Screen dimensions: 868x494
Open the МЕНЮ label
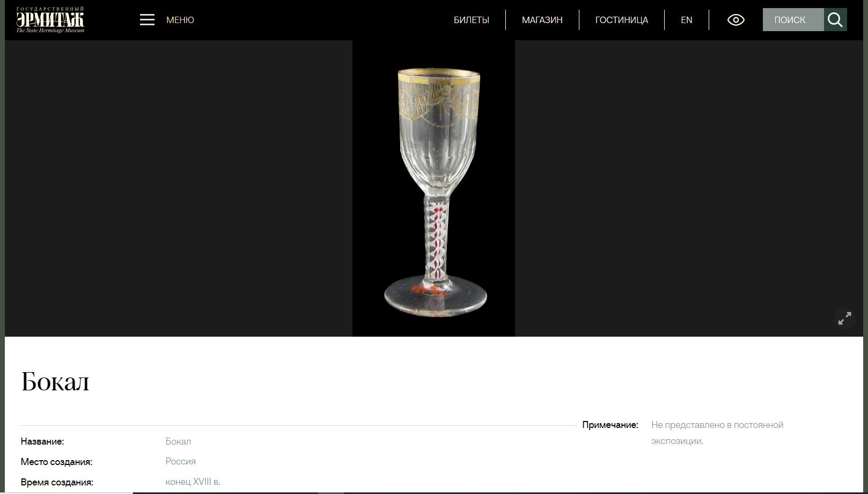[180, 20]
